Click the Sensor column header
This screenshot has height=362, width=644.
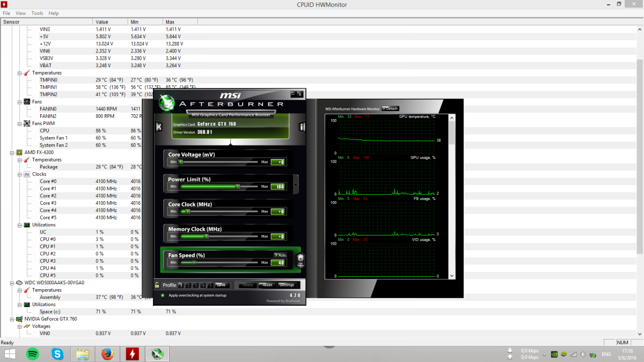47,22
